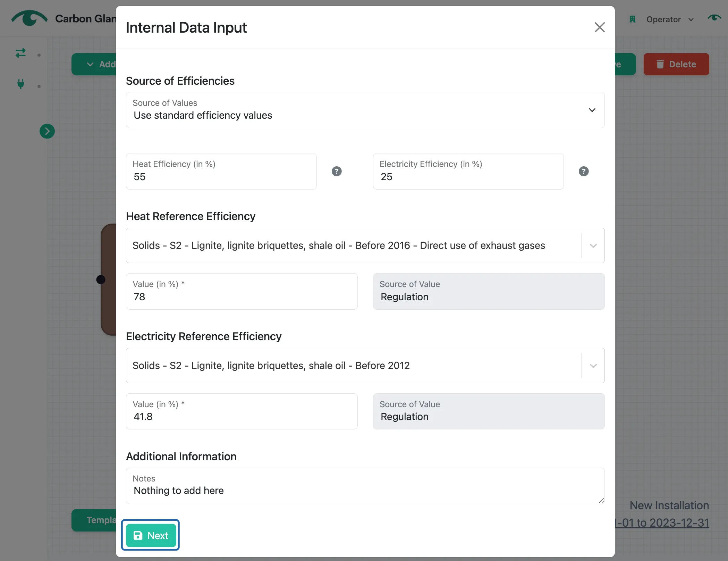Click the red Delete button
The height and width of the screenshot is (561, 728).
point(676,64)
